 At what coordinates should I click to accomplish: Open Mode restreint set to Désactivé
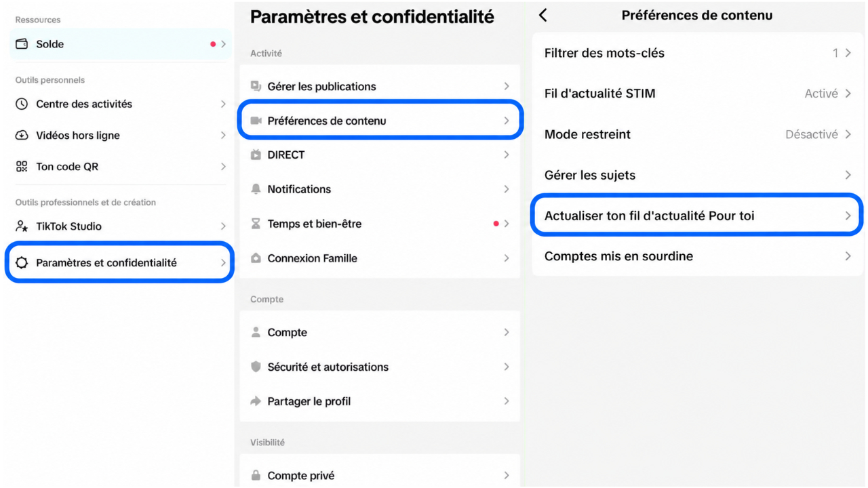tap(697, 134)
